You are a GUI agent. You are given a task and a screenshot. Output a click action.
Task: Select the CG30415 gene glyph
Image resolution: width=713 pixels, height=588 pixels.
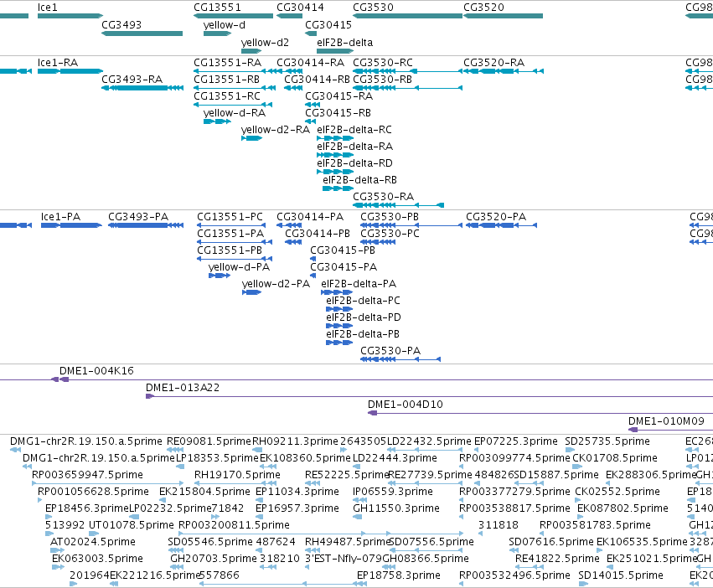311,34
